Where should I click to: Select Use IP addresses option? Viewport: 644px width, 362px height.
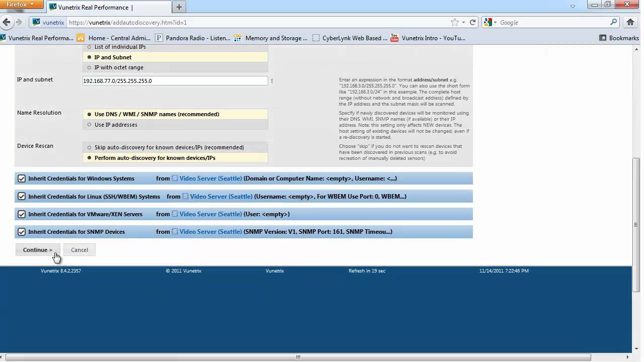point(175,125)
